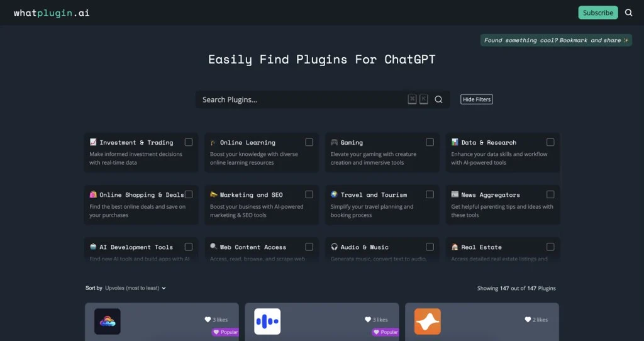Click the heart on the orange plugin card
This screenshot has width=644, height=341.
(528, 320)
